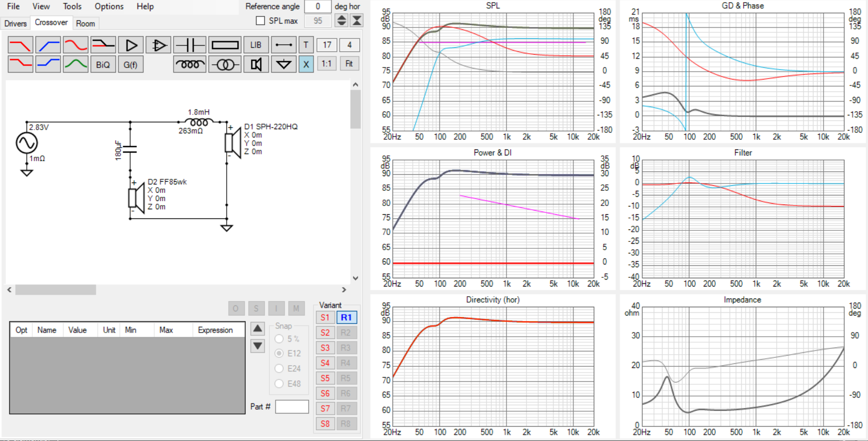Draw a wire connection

click(283, 45)
